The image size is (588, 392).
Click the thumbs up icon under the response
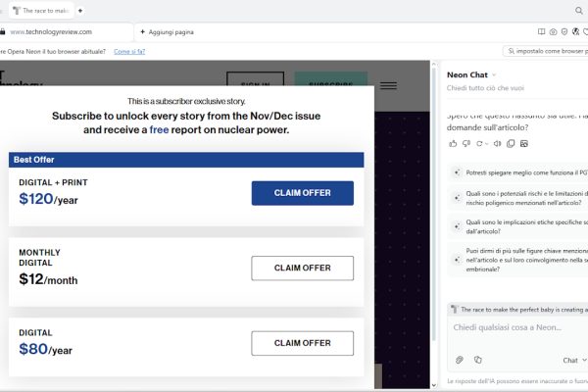(453, 144)
